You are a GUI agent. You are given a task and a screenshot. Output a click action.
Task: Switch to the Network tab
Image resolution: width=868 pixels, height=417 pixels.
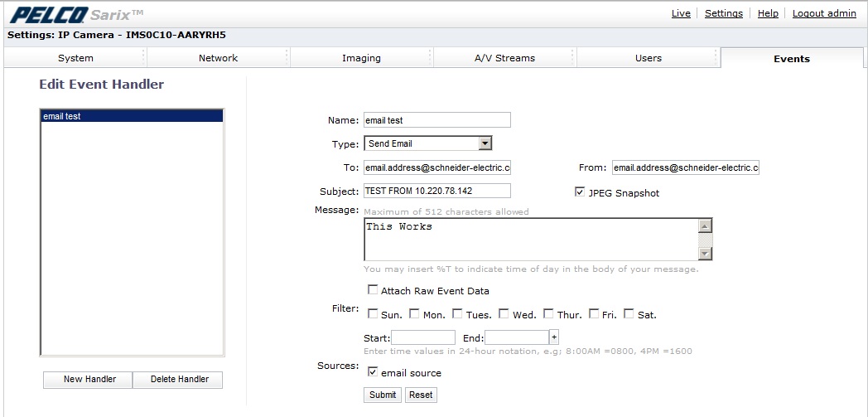coord(218,58)
